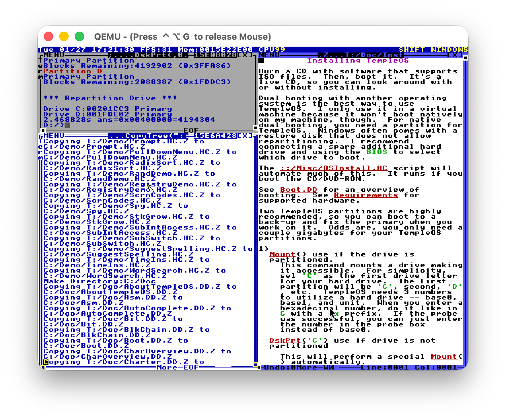Screen dimensions: 506x420
Task: Click 'Copying T:/Doc/Charter.DD.Z to' line
Action: click(124, 362)
